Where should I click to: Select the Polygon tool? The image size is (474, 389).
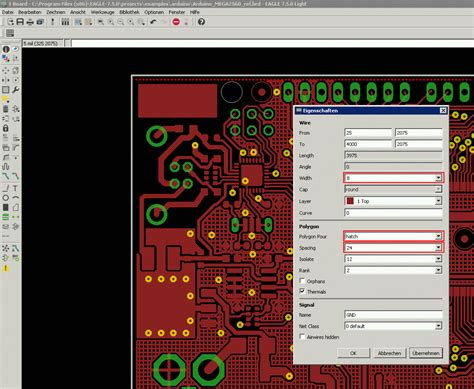(x=15, y=207)
